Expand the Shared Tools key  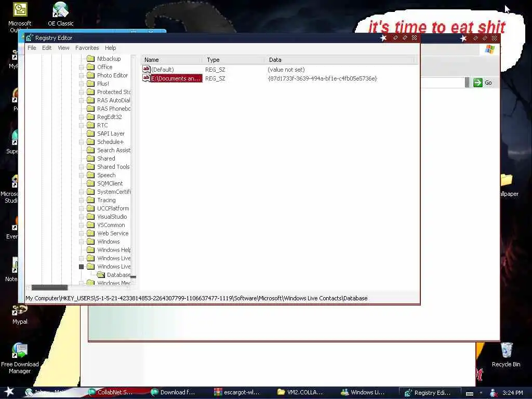click(82, 167)
